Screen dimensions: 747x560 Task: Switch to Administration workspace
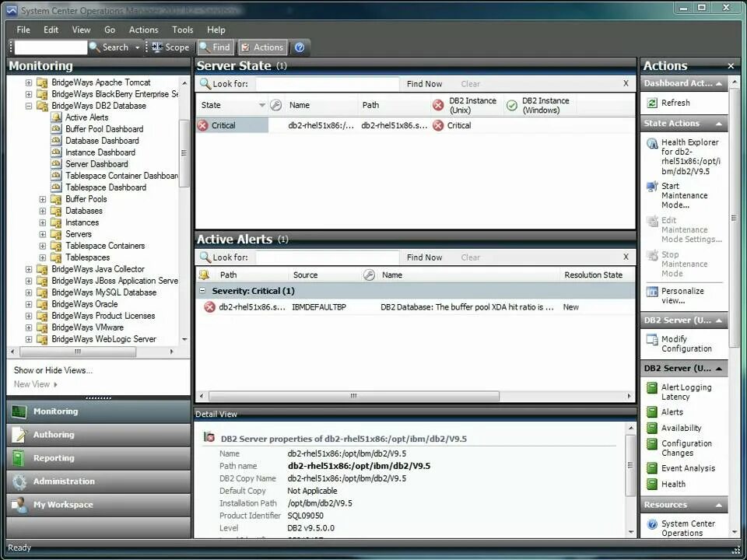(98, 481)
